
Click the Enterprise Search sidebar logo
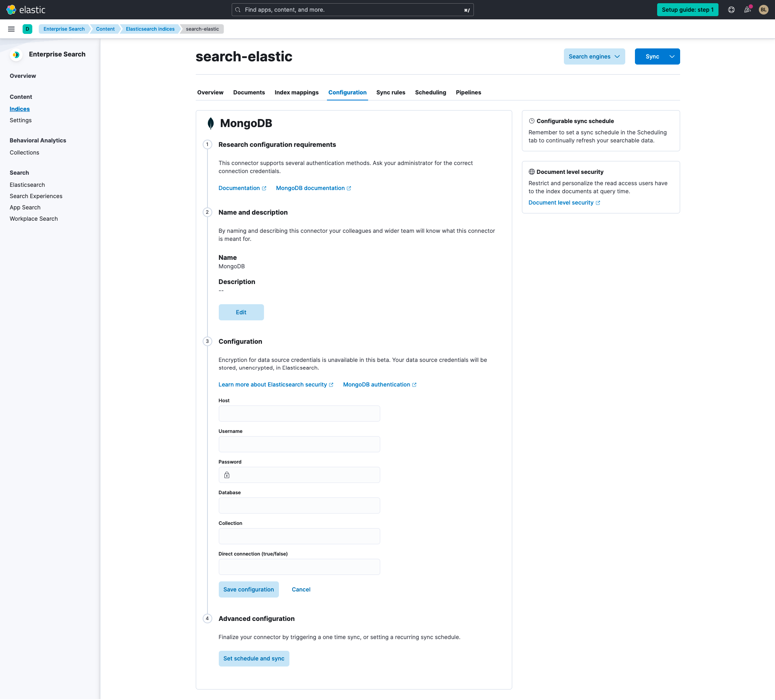click(x=16, y=54)
